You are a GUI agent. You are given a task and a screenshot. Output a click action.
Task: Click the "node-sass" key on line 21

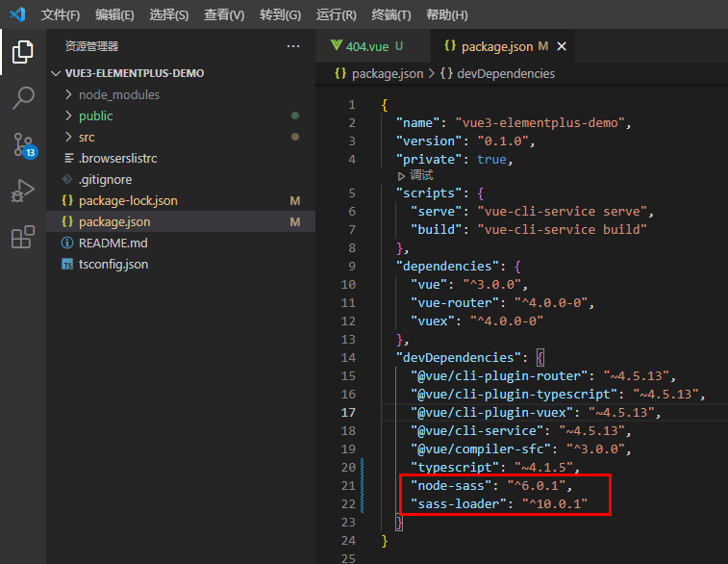point(451,486)
